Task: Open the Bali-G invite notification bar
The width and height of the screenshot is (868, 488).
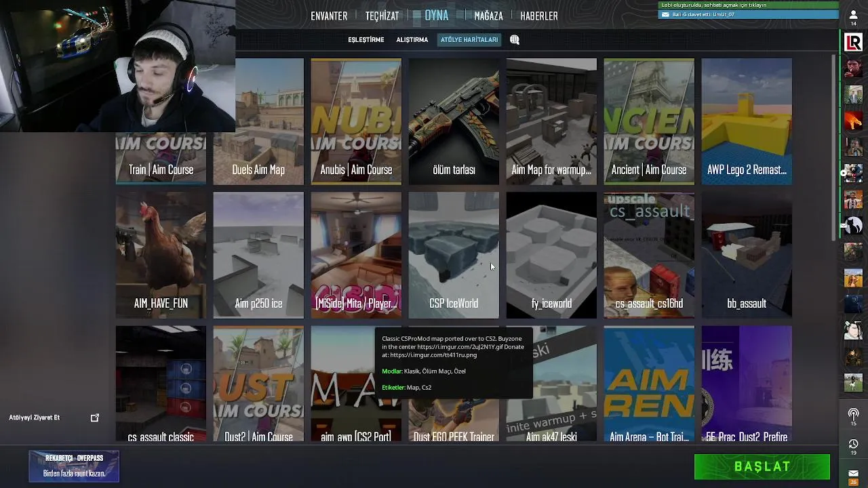Action: tap(749, 14)
